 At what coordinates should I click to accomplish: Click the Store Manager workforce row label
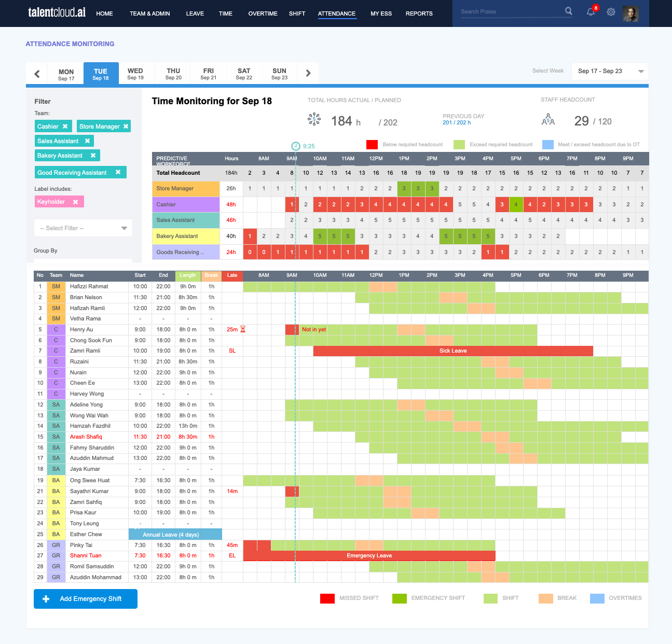[x=186, y=189]
